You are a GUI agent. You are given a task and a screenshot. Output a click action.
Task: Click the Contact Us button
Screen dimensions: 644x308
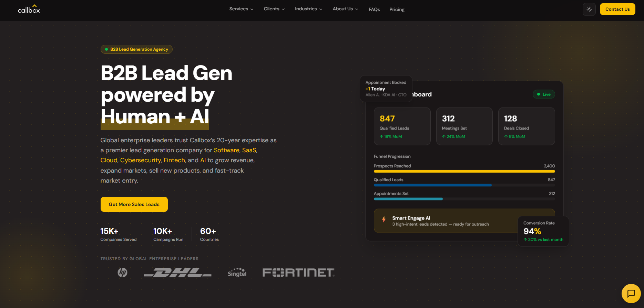coord(617,9)
